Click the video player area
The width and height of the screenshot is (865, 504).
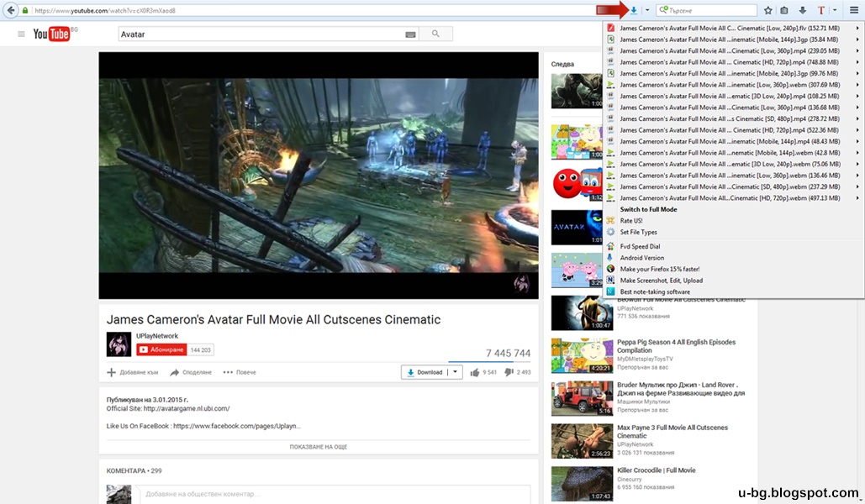tap(319, 176)
